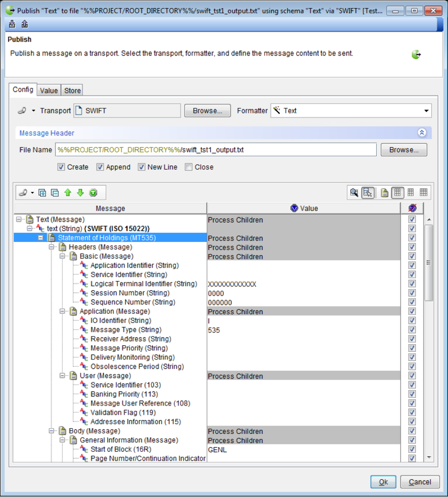Toggle checkbox in Message Type row
Image resolution: width=448 pixels, height=497 pixels.
(412, 329)
